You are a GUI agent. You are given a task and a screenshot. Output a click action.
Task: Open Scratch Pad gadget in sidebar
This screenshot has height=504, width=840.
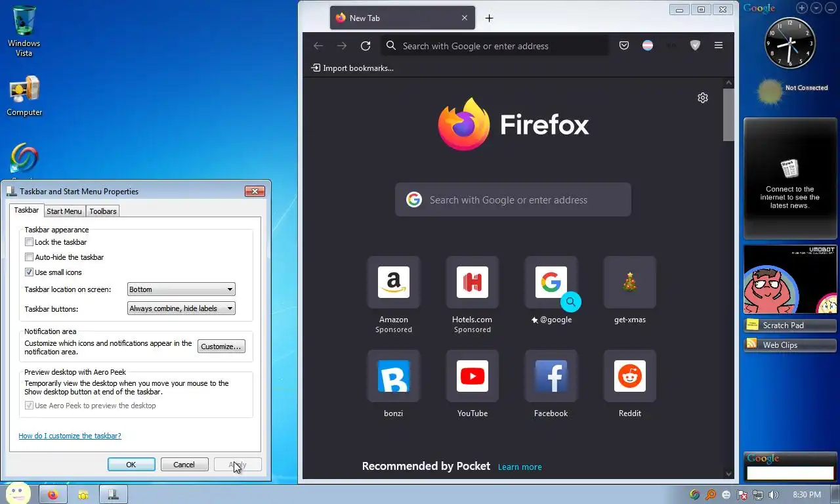tap(790, 325)
